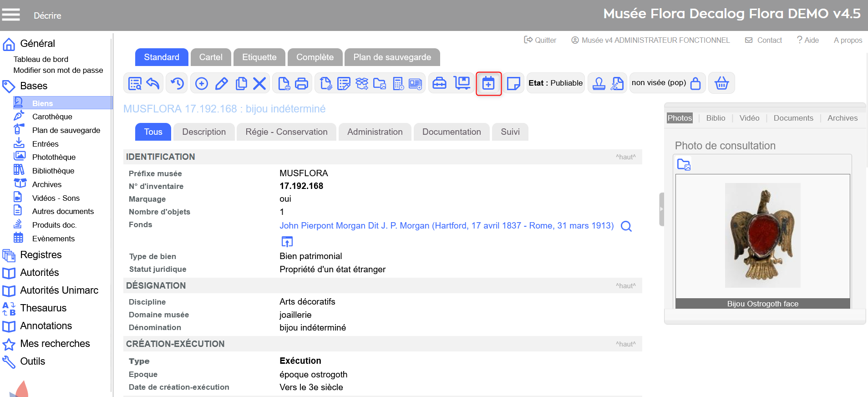Click the sticky note icon
This screenshot has width=868, height=397.
point(513,83)
